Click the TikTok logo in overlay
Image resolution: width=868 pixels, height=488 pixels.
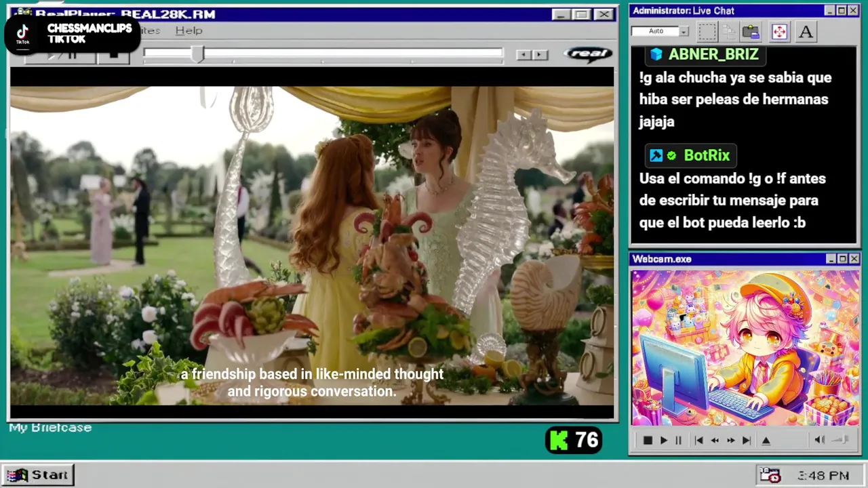[x=23, y=34]
